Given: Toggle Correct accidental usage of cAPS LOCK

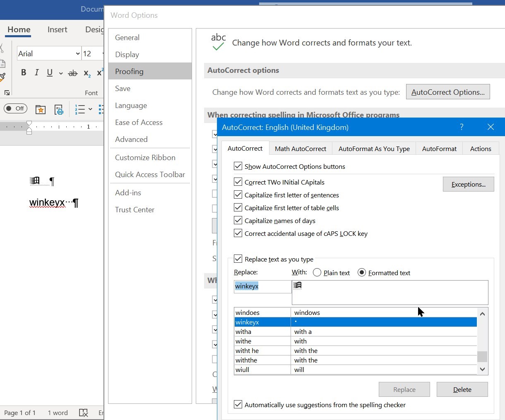Looking at the screenshot, I should (238, 233).
